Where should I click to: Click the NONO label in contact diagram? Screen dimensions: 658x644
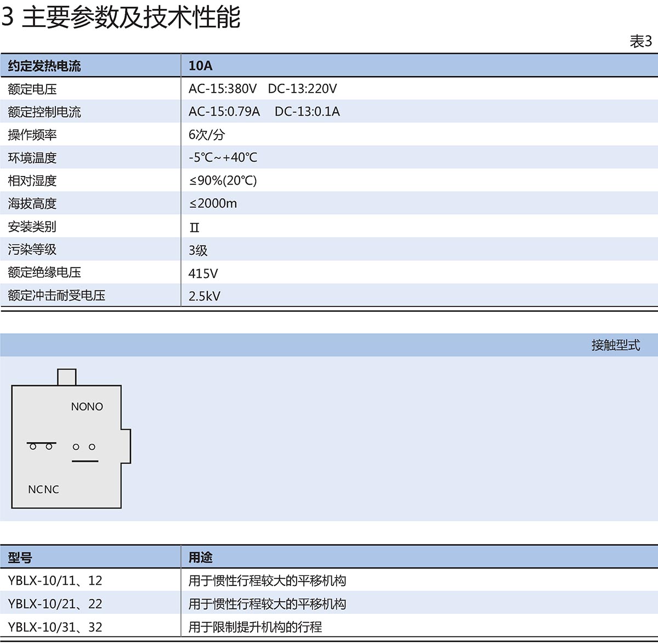point(87,407)
